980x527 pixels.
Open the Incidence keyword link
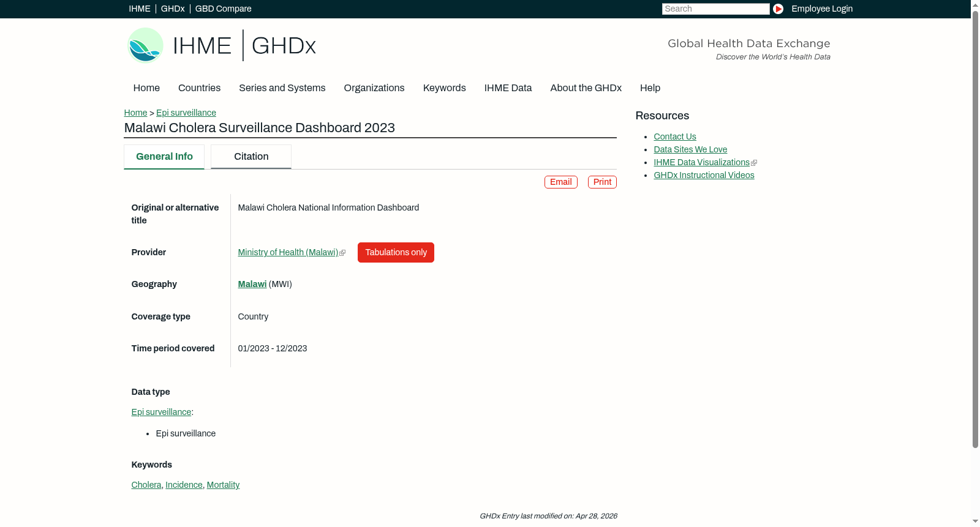pyautogui.click(x=184, y=485)
